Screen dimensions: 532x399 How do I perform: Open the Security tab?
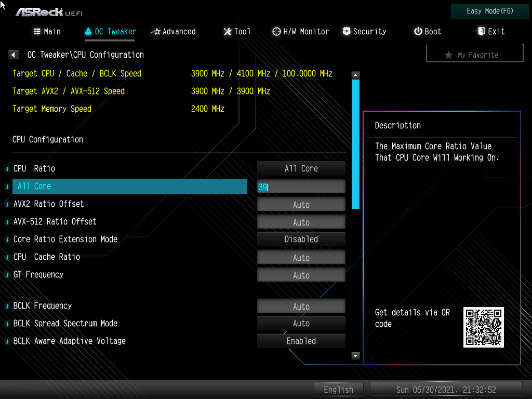[364, 32]
